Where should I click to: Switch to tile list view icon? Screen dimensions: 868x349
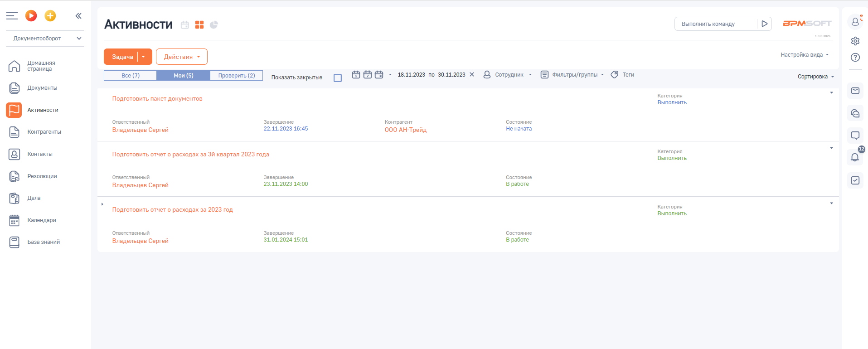tap(199, 25)
